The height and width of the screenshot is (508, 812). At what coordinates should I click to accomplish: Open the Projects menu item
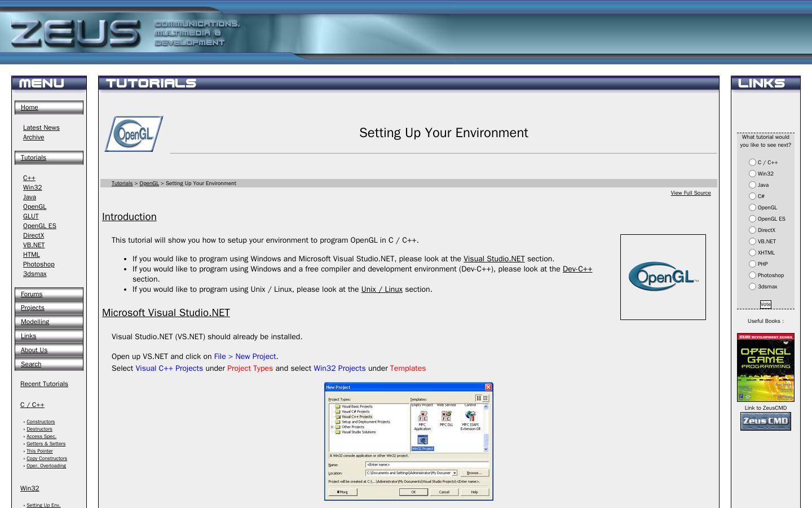coord(32,308)
